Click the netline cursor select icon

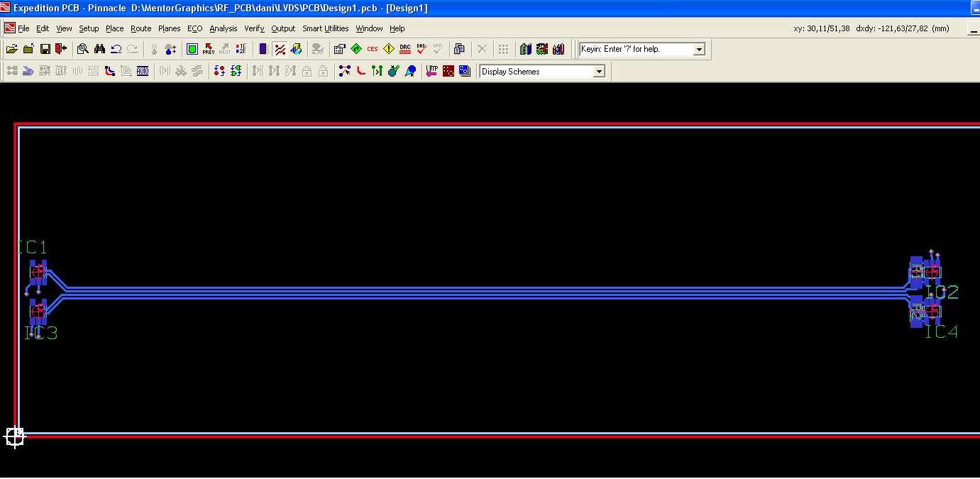345,71
